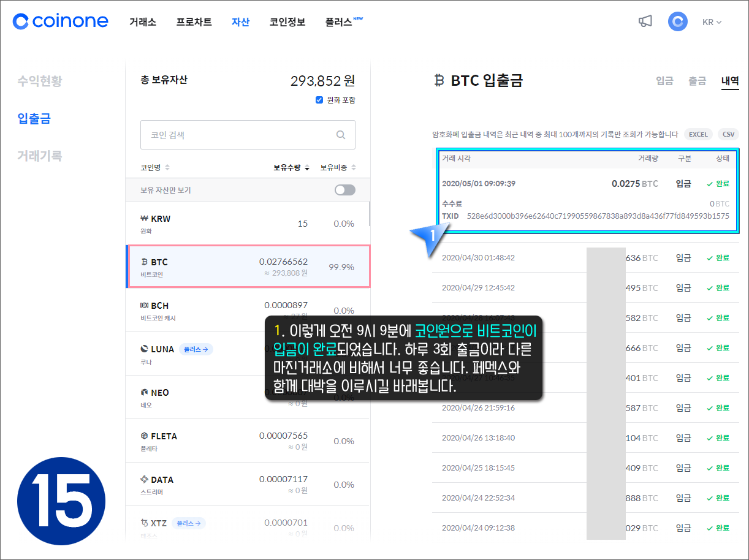
Task: Click the 2020/05/01 09:09:39 transaction row
Action: pos(585,183)
